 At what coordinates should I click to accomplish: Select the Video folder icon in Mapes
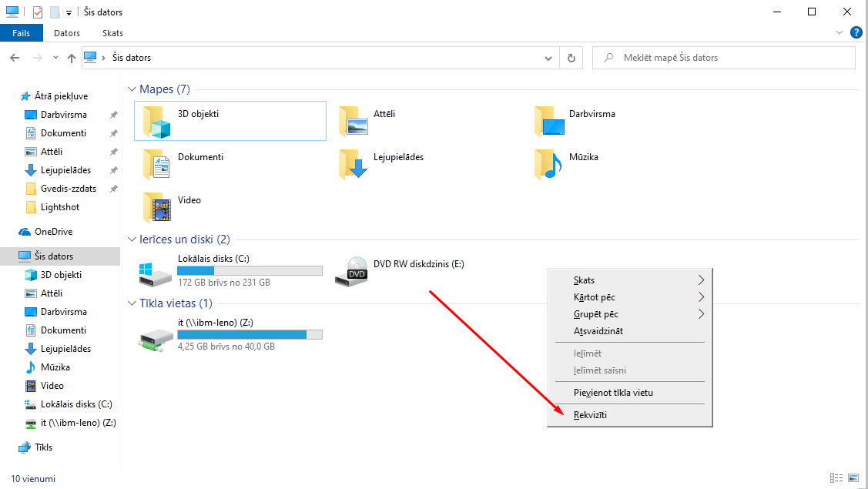(x=156, y=208)
